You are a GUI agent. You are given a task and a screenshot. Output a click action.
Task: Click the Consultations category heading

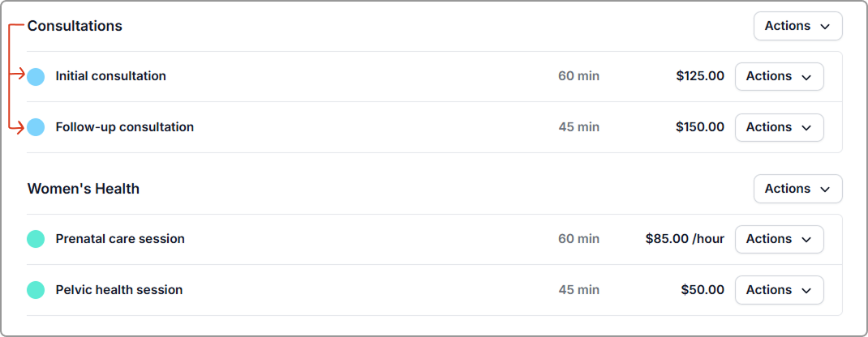pyautogui.click(x=75, y=26)
